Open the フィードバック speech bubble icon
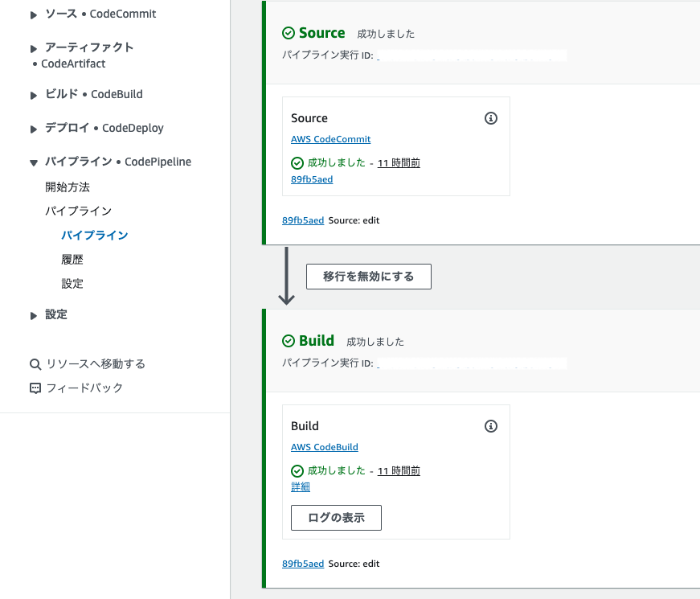The width and height of the screenshot is (700, 599). tap(36, 388)
